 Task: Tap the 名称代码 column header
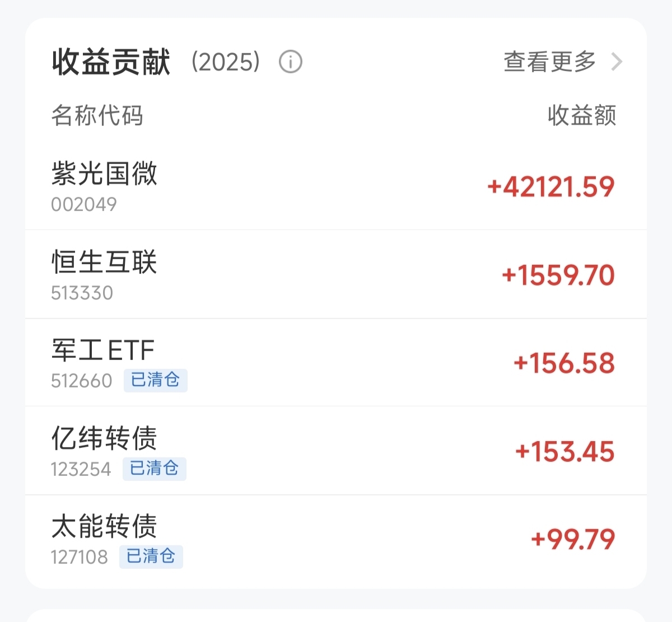pos(97,115)
